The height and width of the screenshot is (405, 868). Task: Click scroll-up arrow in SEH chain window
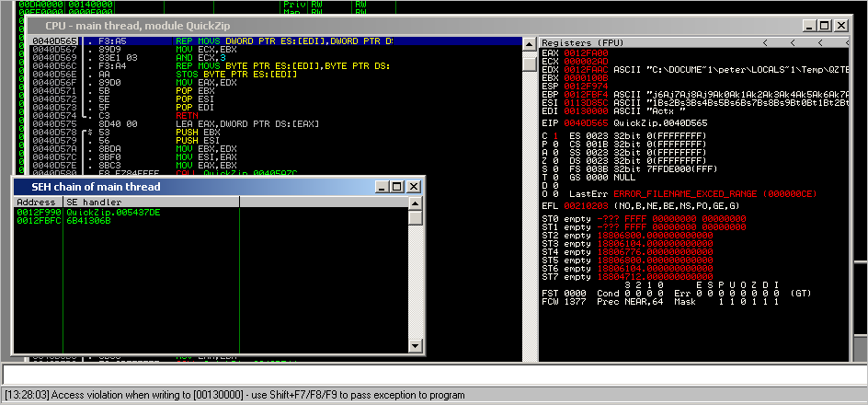pos(416,202)
